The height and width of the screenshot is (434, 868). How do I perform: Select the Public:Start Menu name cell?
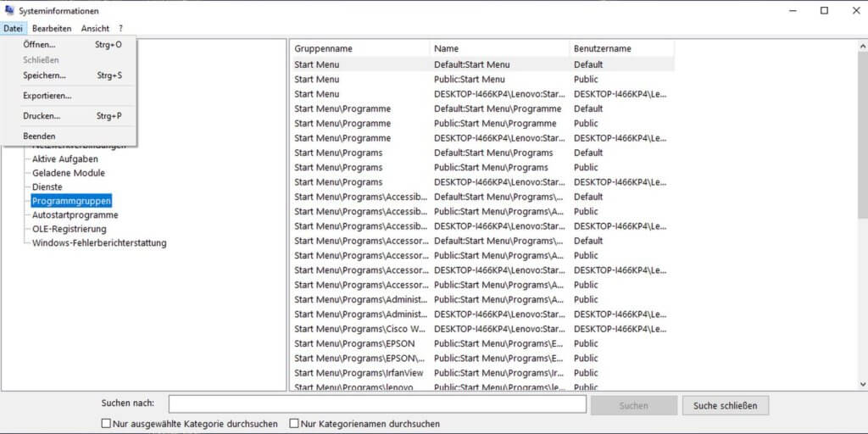point(470,79)
